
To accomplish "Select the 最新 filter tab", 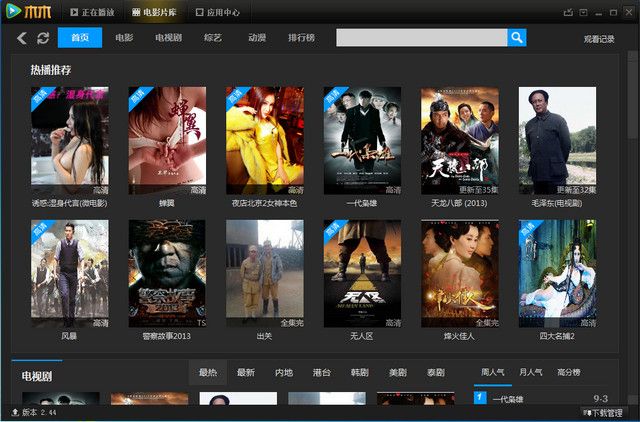I will click(x=246, y=372).
